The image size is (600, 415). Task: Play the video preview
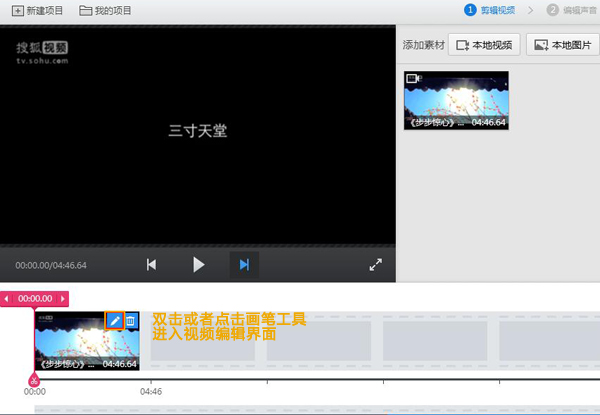[198, 265]
